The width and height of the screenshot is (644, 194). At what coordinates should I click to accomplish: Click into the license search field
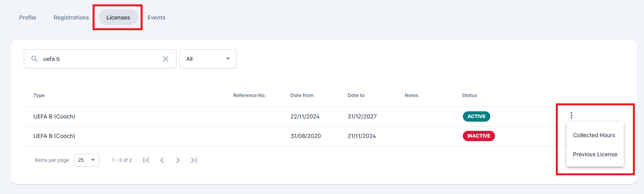click(x=99, y=59)
